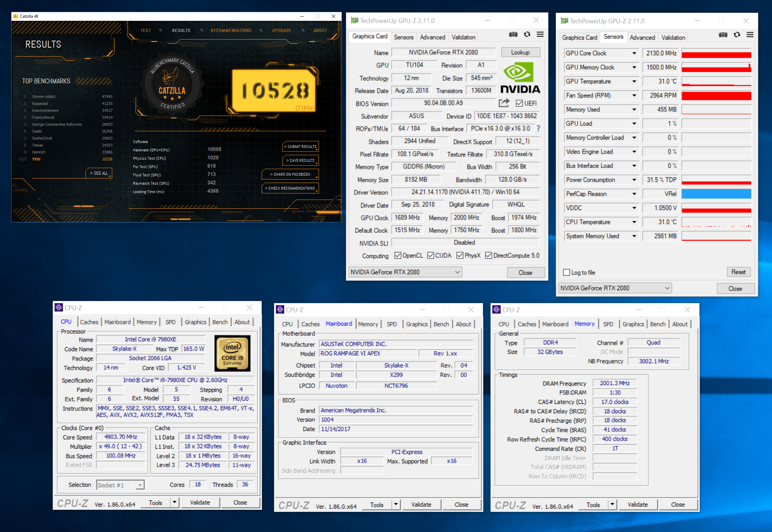Screen dimensions: 772x532
Task: Toggle PhysX computing checkbox
Action: [x=460, y=255]
